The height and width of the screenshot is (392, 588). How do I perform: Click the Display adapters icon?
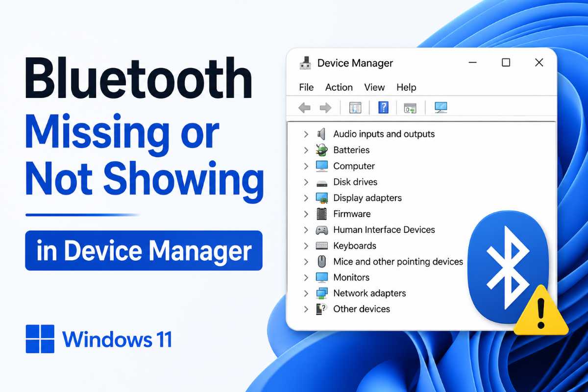click(x=321, y=198)
